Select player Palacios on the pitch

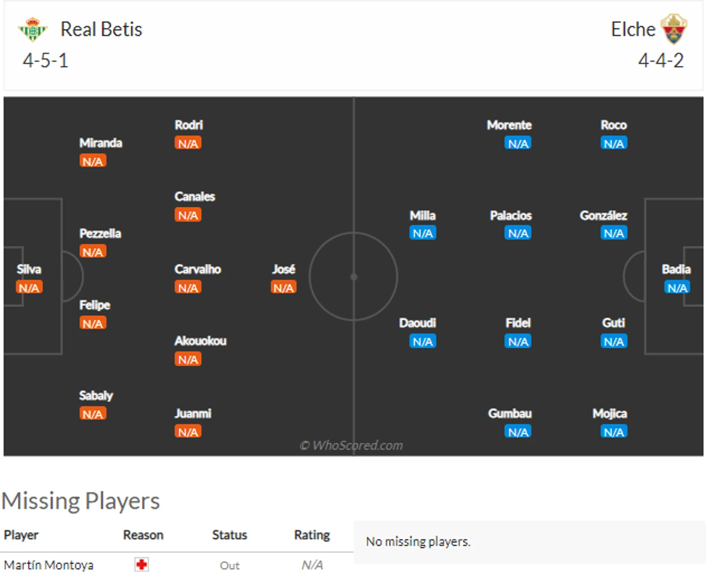pyautogui.click(x=511, y=215)
